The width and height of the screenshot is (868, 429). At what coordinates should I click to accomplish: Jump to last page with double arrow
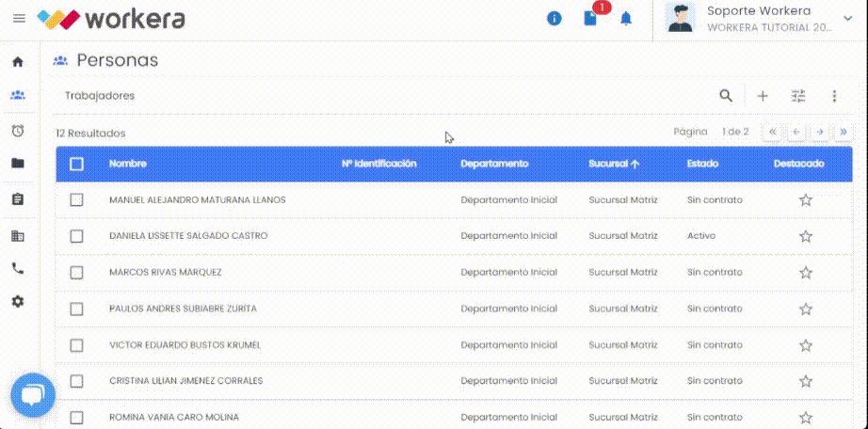tap(844, 132)
